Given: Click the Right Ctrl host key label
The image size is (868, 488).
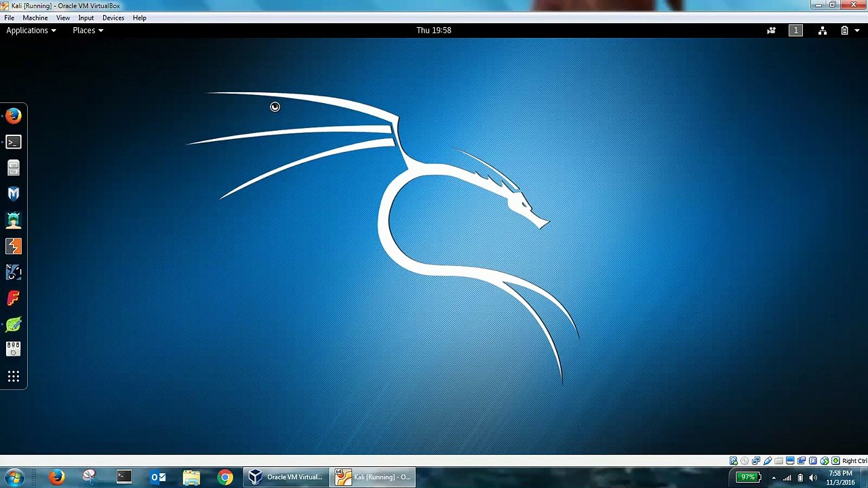Looking at the screenshot, I should coord(854,461).
